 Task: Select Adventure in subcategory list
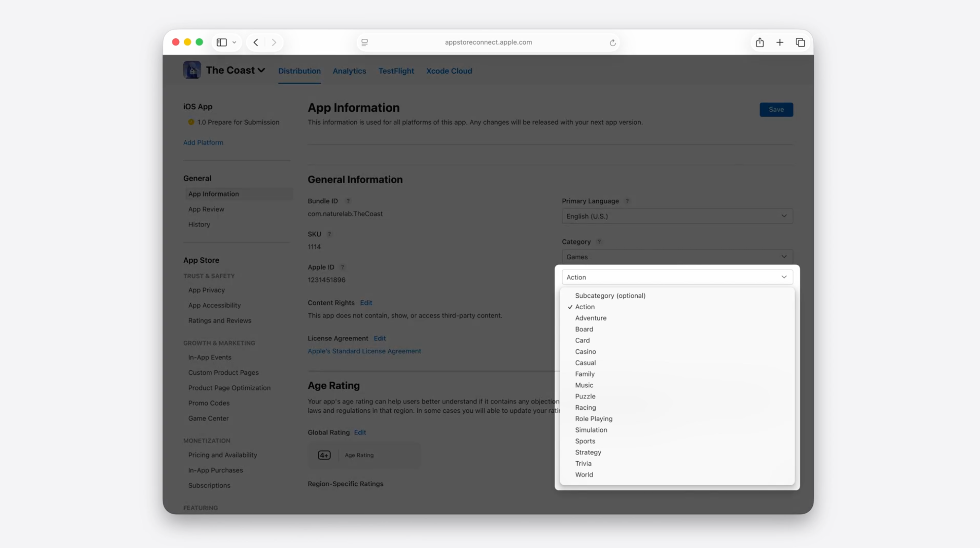590,318
